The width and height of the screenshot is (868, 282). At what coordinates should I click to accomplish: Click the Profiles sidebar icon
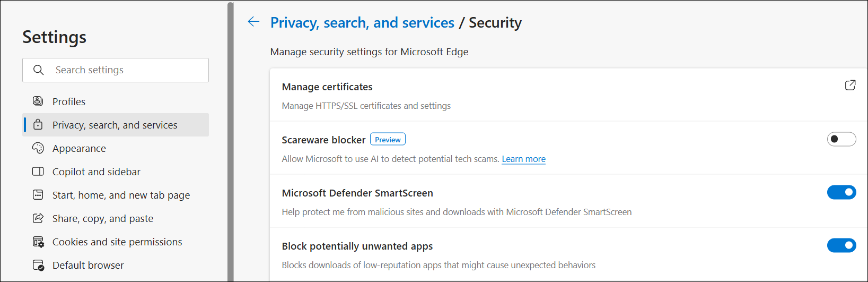click(38, 101)
